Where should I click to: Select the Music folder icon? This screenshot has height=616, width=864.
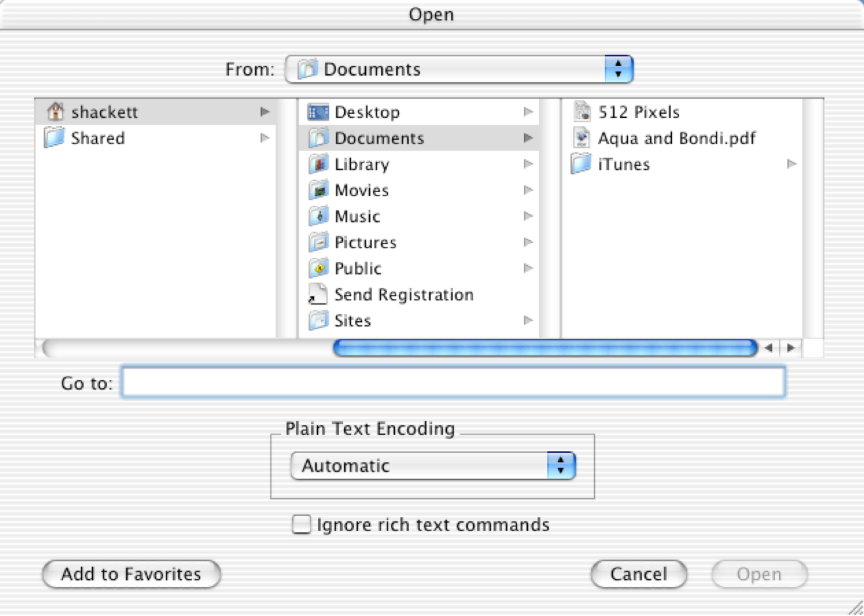tap(318, 216)
